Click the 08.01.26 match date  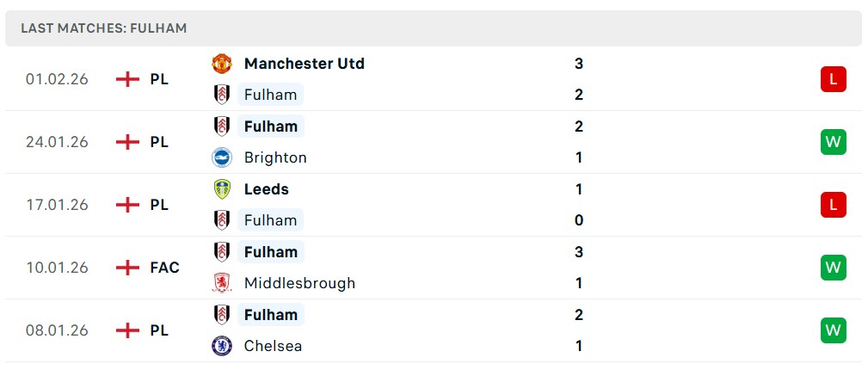[57, 330]
